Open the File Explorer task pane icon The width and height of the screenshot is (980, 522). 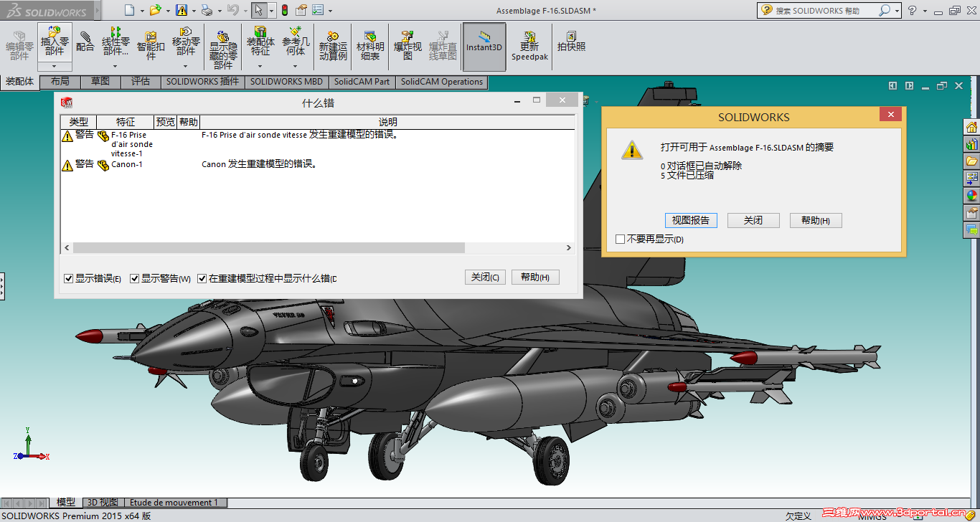[x=971, y=161]
